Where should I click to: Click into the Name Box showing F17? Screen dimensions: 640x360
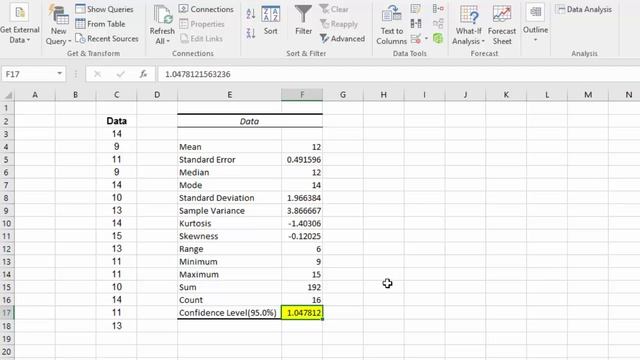(x=29, y=74)
